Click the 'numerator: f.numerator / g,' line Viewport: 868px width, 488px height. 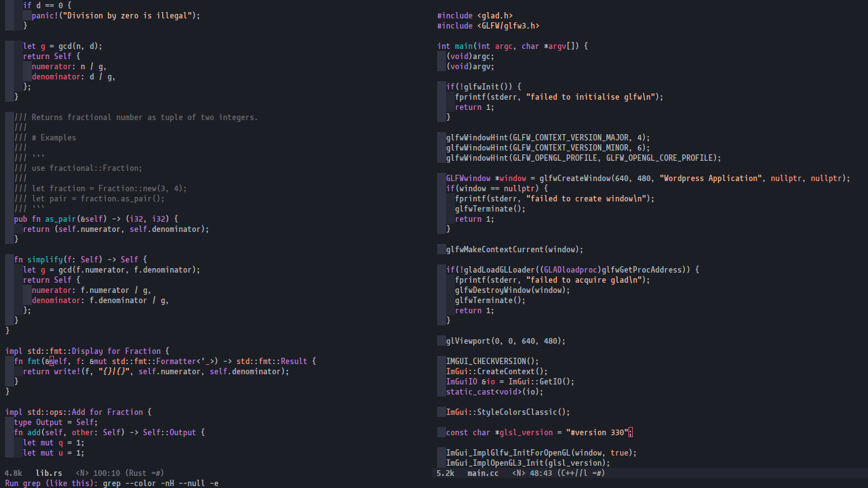tap(92, 290)
